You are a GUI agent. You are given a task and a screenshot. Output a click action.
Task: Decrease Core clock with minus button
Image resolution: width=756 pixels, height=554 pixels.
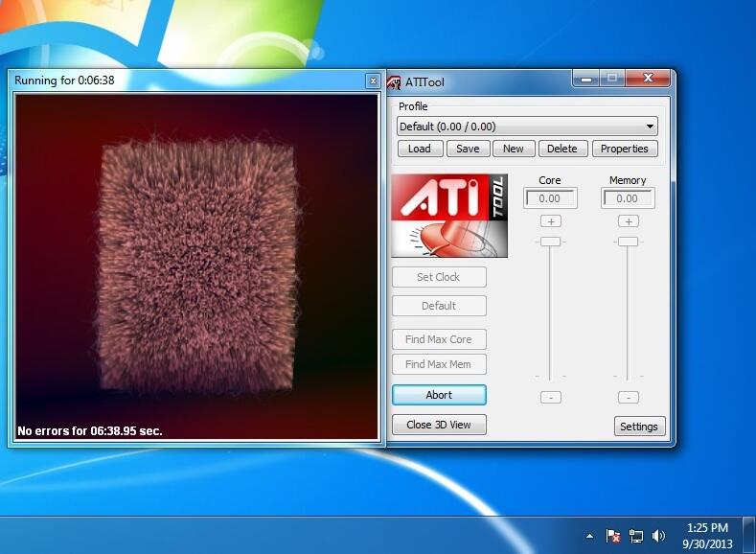pos(551,398)
